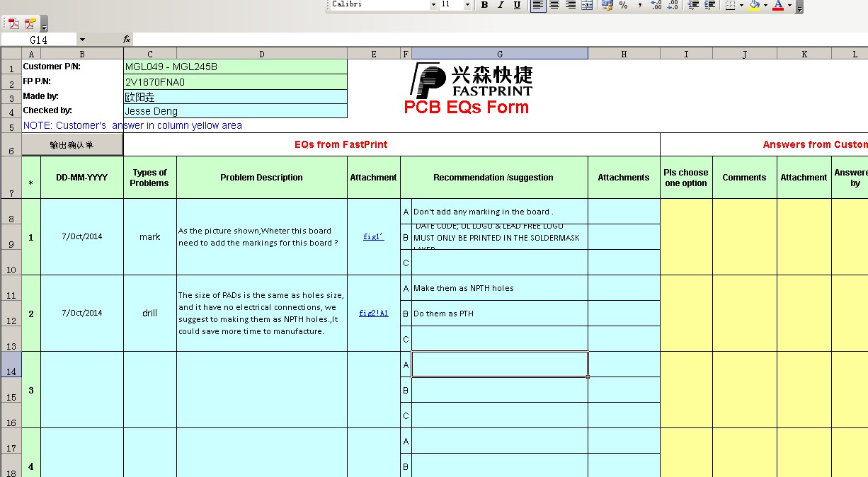Click Recommendation /suggestion header cell

pos(494,178)
